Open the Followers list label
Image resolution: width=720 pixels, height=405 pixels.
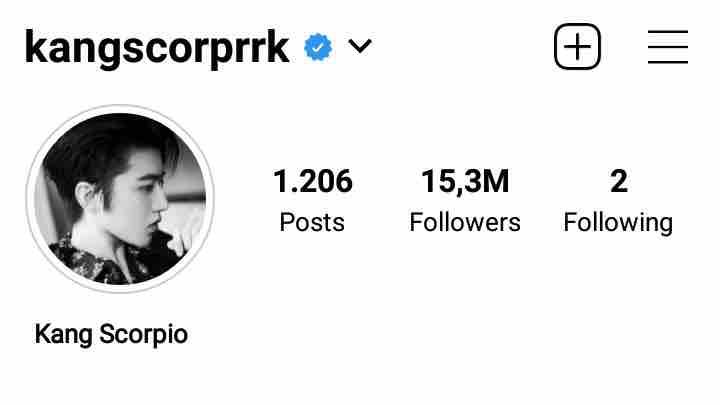coord(465,223)
